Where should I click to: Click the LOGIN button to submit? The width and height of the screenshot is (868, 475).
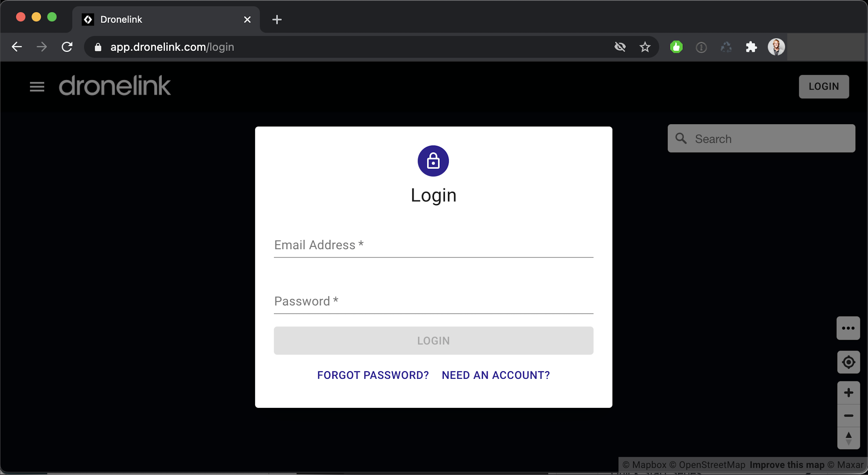coord(433,340)
